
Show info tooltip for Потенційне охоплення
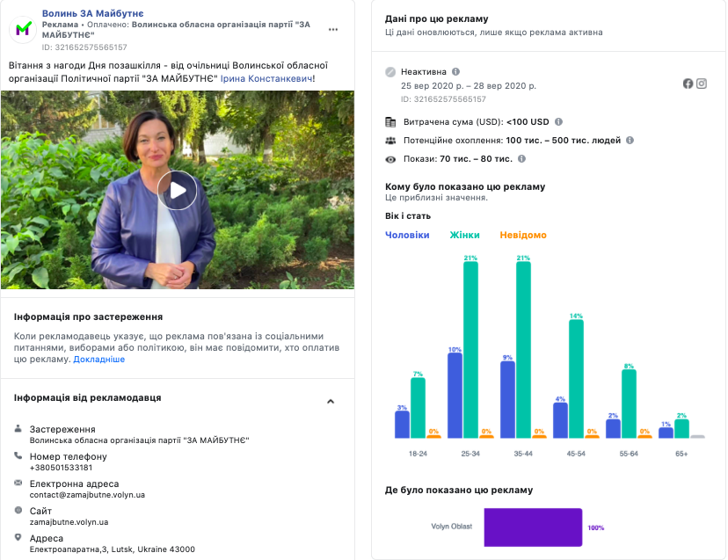click(x=630, y=141)
